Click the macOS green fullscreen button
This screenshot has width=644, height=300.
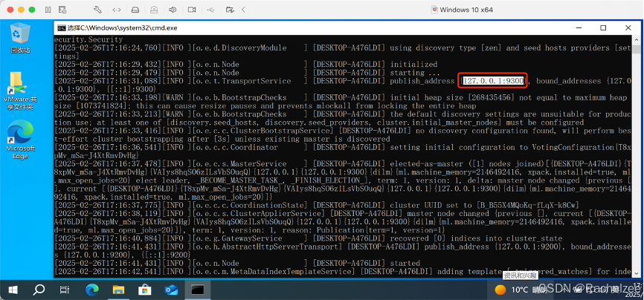(x=32, y=10)
